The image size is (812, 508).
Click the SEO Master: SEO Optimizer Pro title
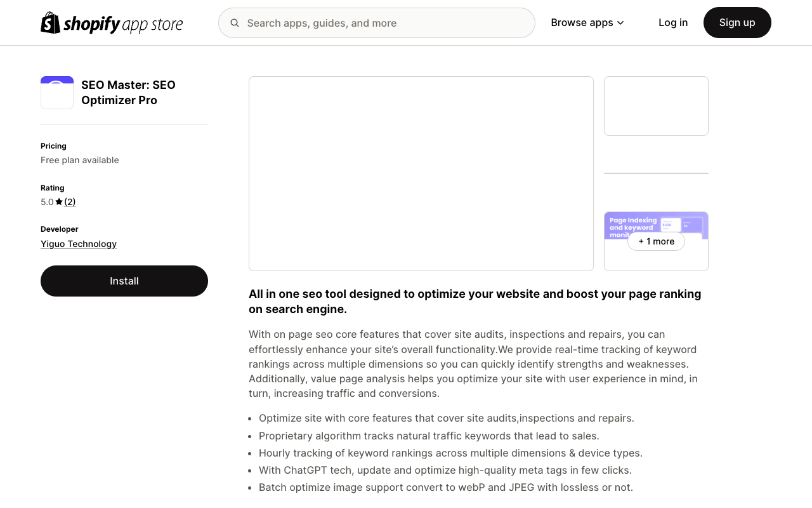[x=128, y=93]
